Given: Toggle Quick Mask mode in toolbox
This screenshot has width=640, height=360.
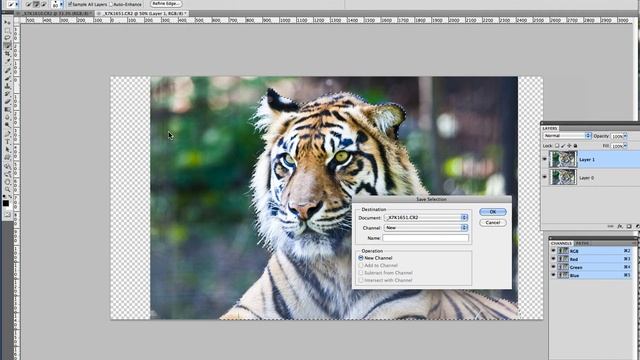Looking at the screenshot, I should (7, 214).
